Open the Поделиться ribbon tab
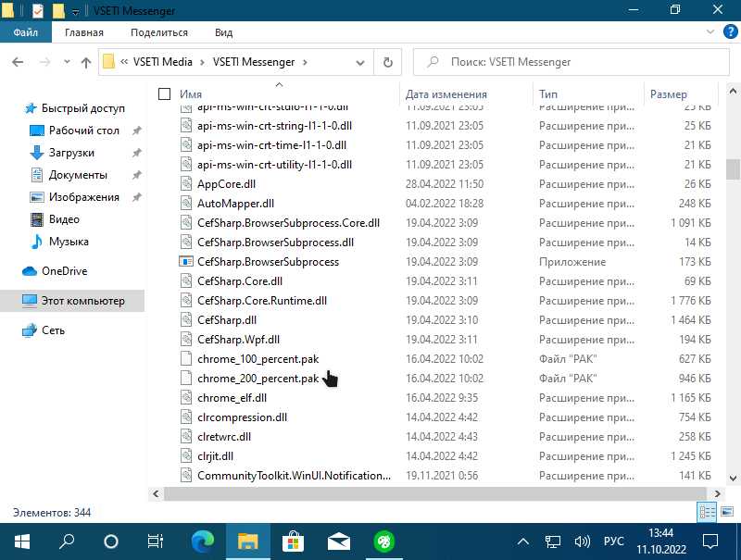This screenshot has width=741, height=560. 159,32
